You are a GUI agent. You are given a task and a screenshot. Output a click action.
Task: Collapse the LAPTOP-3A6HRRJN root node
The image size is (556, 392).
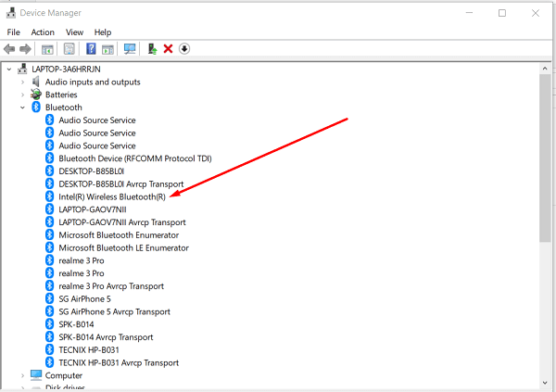9,70
